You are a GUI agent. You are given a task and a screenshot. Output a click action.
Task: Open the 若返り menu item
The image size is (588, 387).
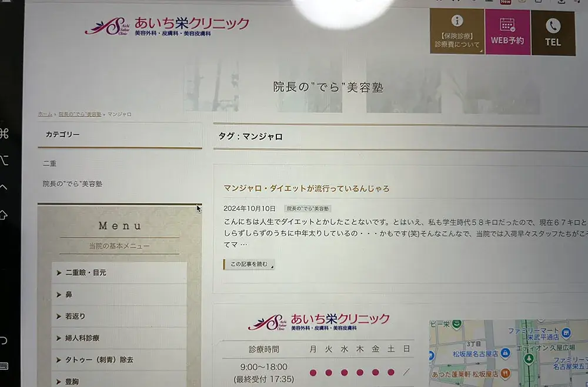[x=119, y=316]
